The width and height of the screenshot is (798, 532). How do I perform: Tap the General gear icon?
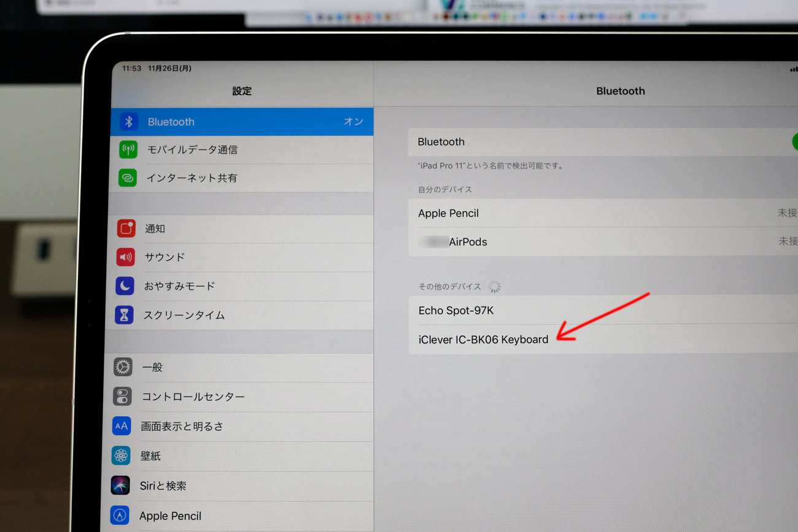point(123,367)
